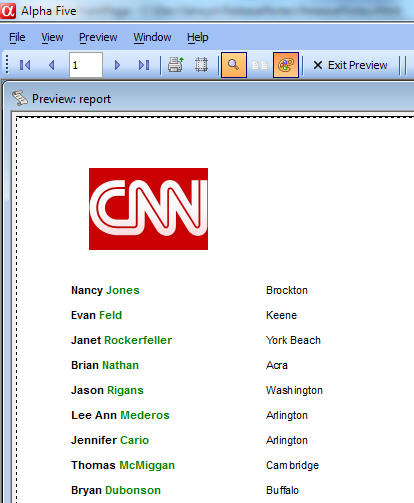Jump to last page of report

[144, 65]
